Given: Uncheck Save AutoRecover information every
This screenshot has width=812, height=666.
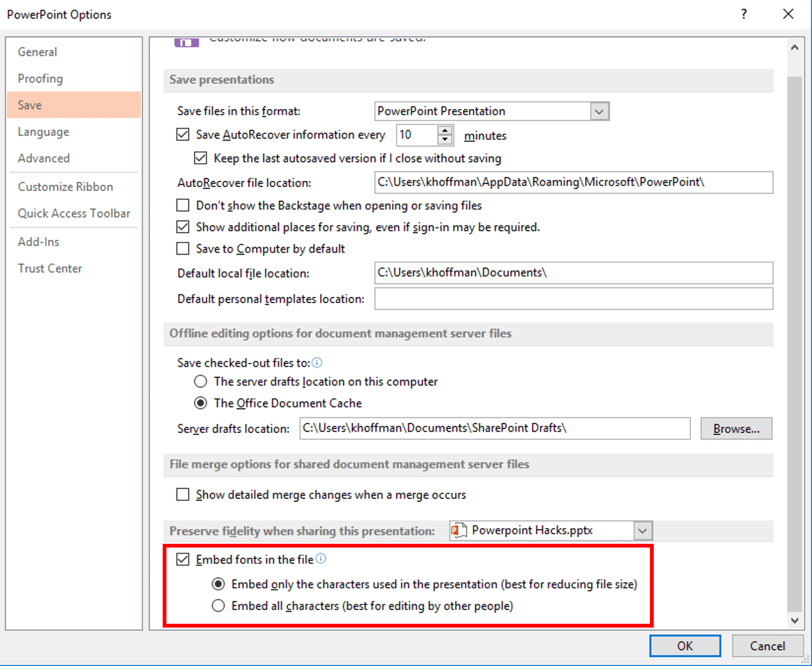Looking at the screenshot, I should point(183,134).
